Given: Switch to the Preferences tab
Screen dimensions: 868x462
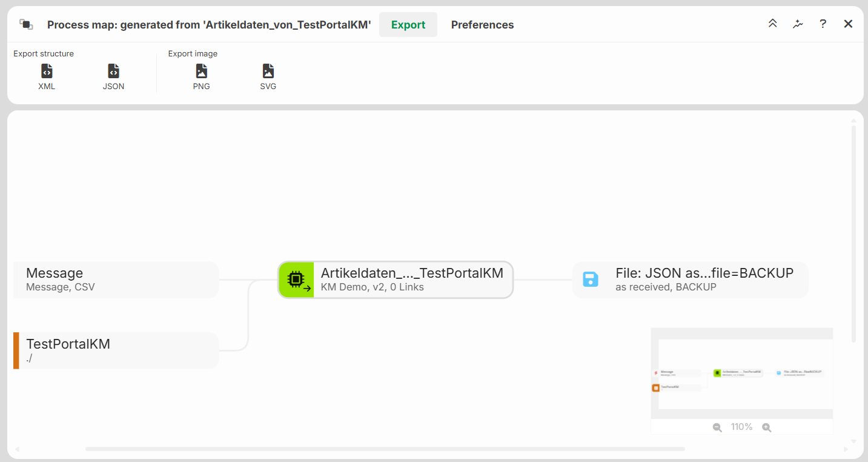Looking at the screenshot, I should pyautogui.click(x=482, y=25).
